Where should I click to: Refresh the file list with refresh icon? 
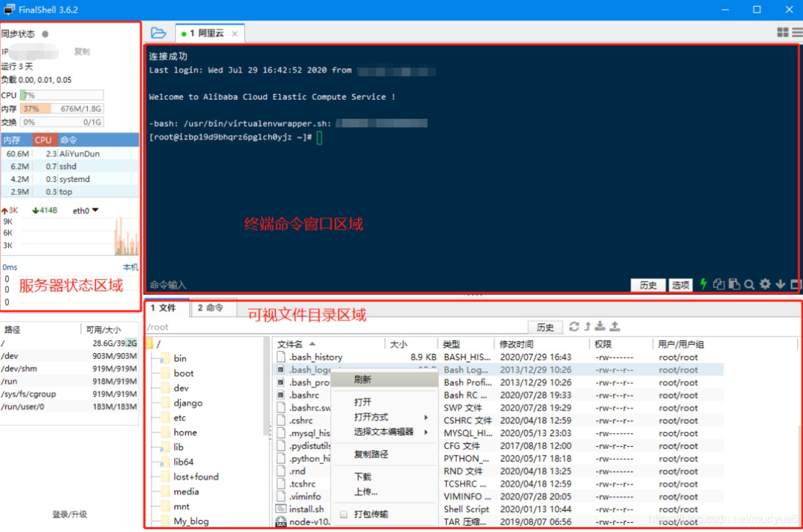574,327
